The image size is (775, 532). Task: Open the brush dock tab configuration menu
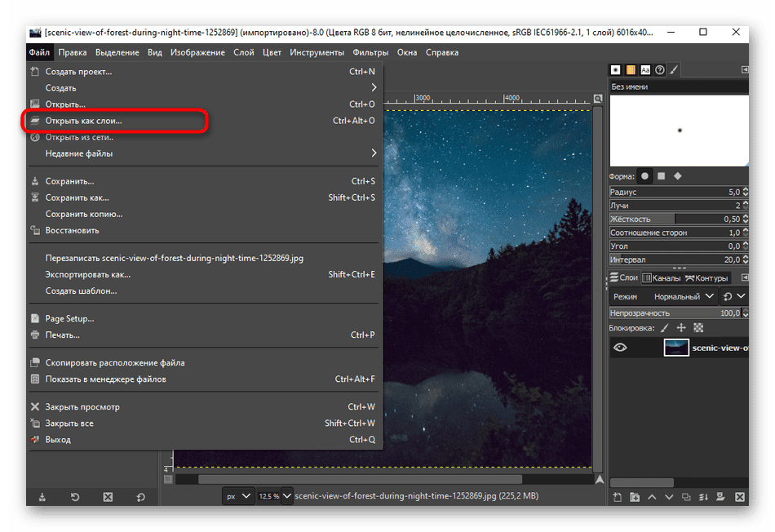pos(744,69)
